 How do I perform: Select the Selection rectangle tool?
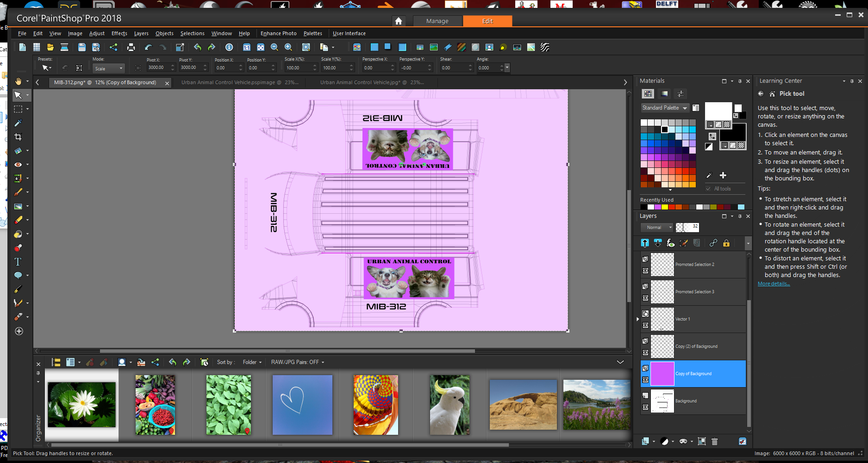tap(18, 109)
